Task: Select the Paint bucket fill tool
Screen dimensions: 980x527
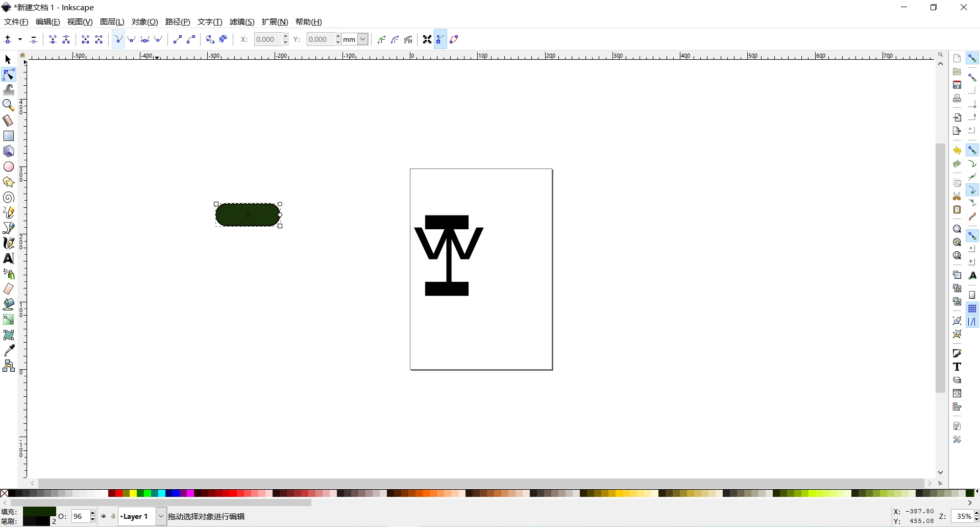Action: coord(9,304)
